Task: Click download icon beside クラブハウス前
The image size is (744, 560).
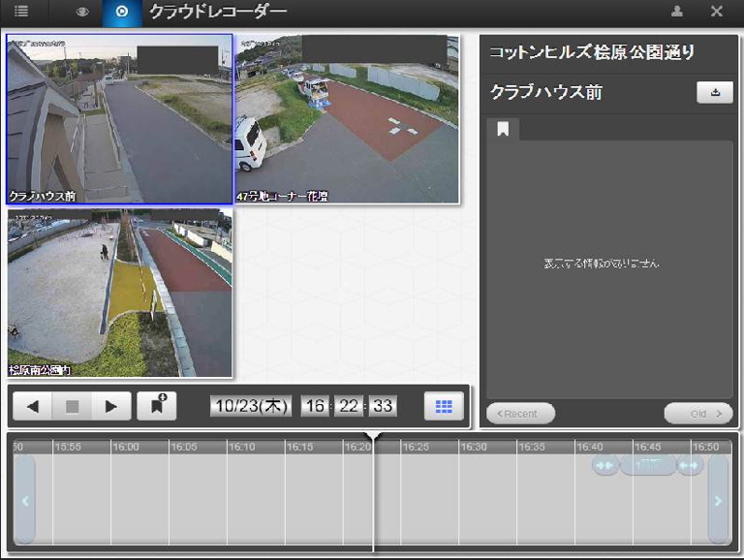Action: pos(715,93)
